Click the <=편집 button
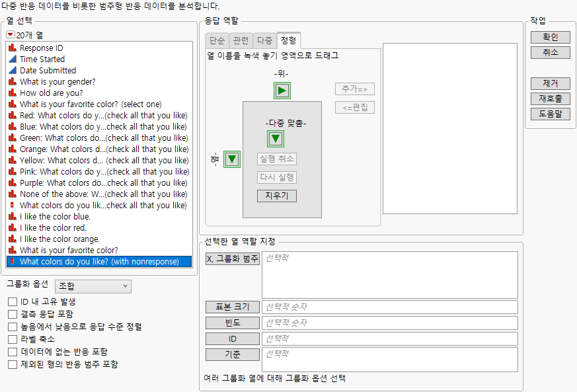577x392 pixels. pos(355,108)
